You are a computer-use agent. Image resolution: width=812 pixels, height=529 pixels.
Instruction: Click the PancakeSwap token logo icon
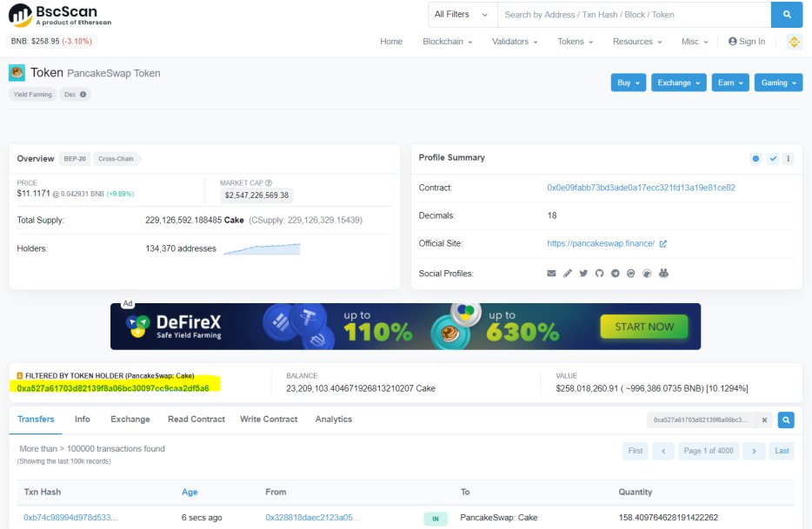coord(17,73)
